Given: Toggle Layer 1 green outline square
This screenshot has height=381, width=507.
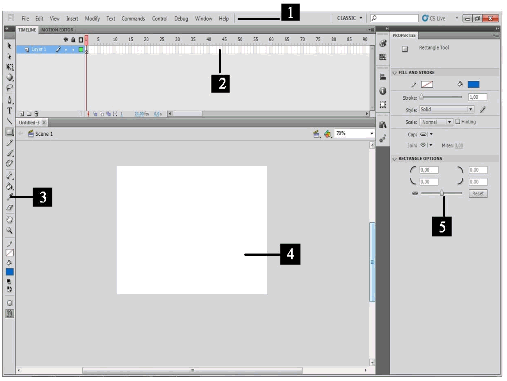Looking at the screenshot, I should [81, 50].
